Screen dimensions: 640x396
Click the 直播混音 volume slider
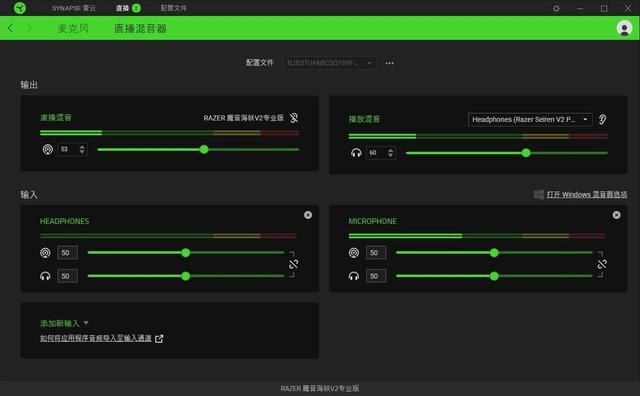coord(198,150)
